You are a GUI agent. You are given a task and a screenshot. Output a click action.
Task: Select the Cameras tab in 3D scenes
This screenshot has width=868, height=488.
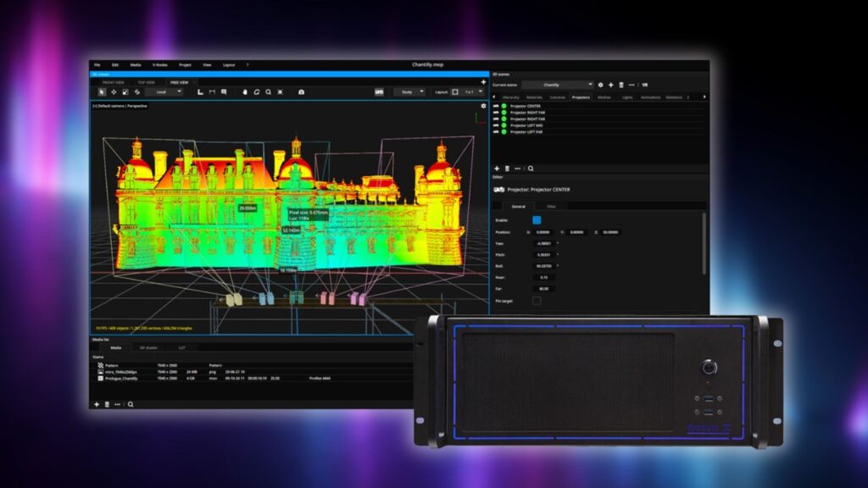click(x=557, y=97)
